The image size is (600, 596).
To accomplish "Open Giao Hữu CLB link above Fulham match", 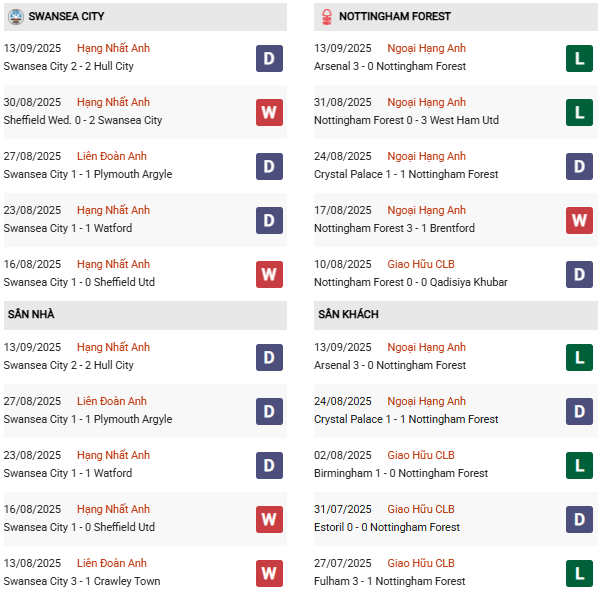I will pyautogui.click(x=420, y=563).
